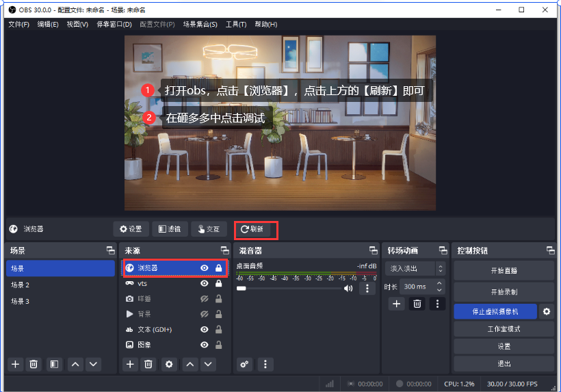The height and width of the screenshot is (392, 561).
Task: Select the 图像 source row
Action: click(x=175, y=345)
